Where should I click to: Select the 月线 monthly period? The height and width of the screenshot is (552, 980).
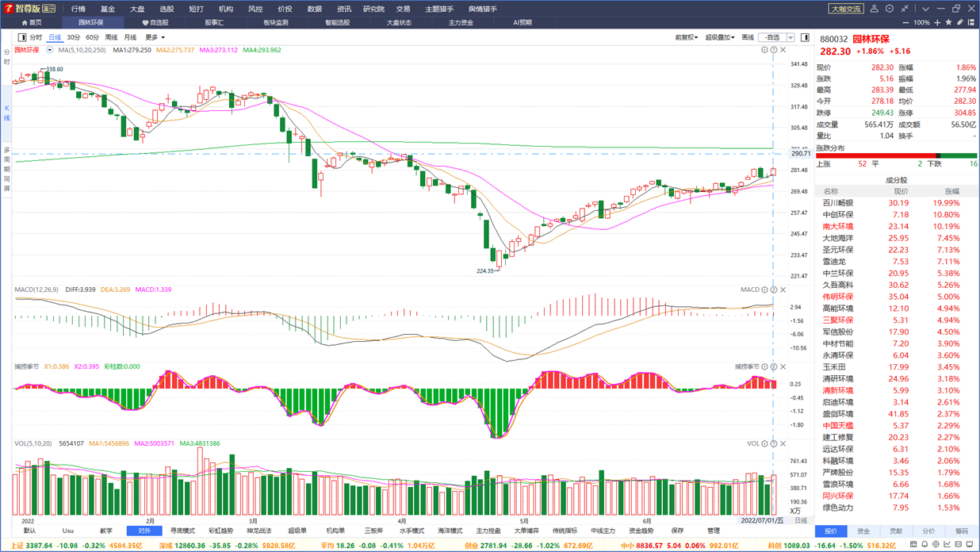click(x=130, y=37)
